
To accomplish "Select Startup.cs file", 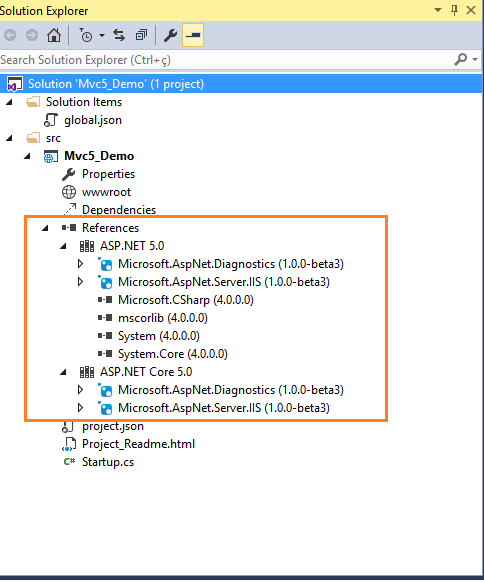I will click(x=108, y=462).
